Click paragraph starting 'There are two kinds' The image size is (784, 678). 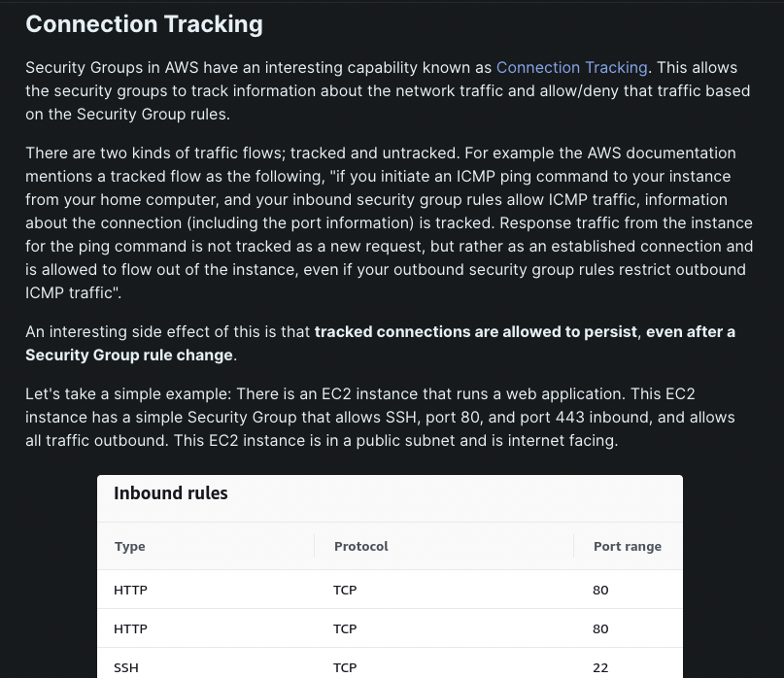389,222
